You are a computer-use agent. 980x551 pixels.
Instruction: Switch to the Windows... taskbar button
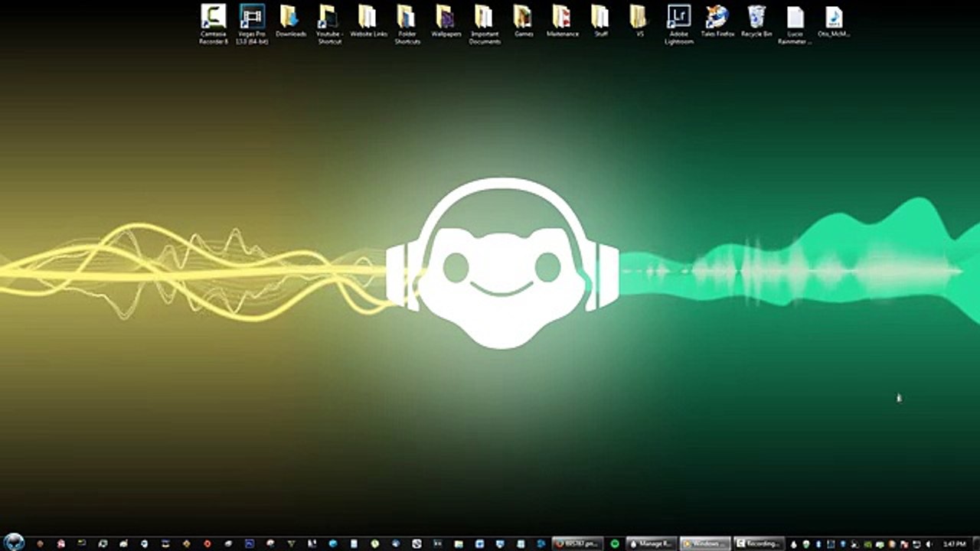[705, 543]
